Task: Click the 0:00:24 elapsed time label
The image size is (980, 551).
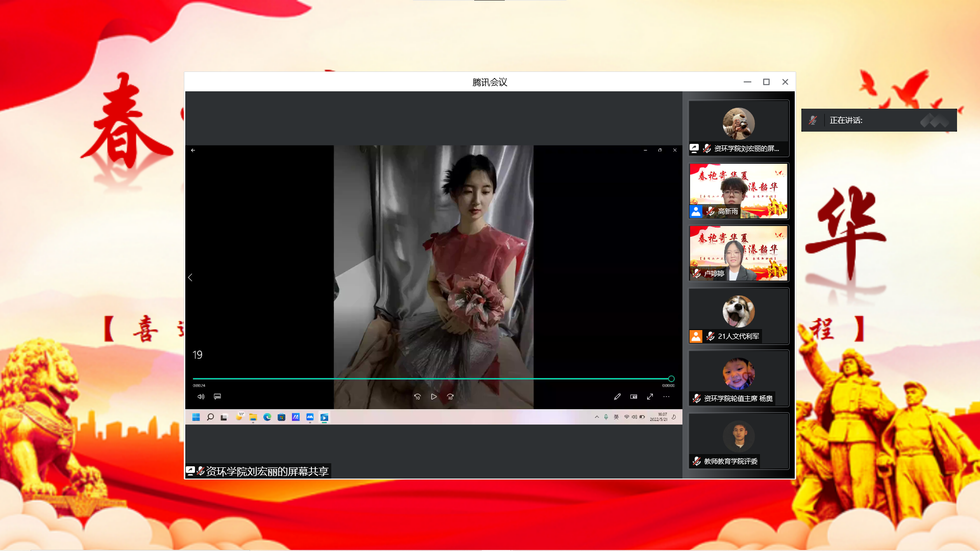Action: 199,386
